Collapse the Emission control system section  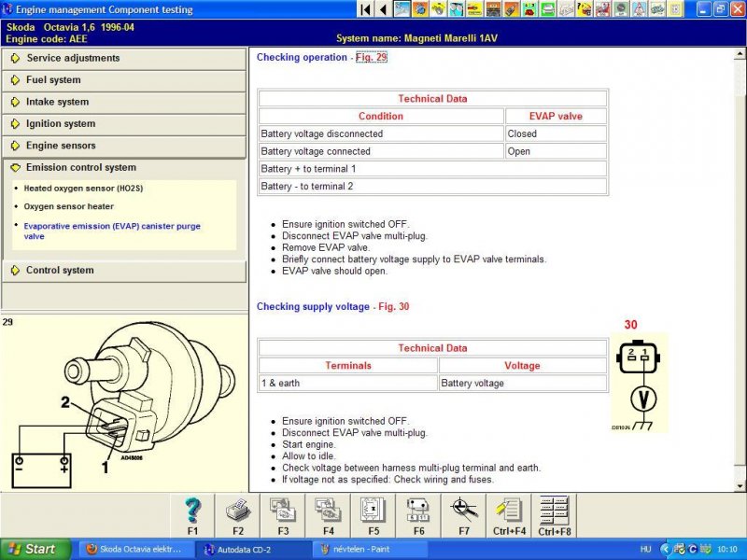coord(124,168)
